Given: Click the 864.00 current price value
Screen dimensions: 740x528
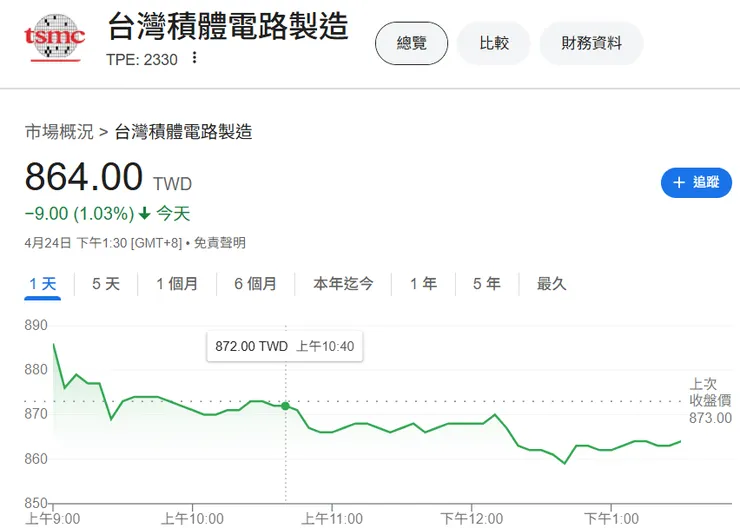Looking at the screenshot, I should pyautogui.click(x=84, y=177).
